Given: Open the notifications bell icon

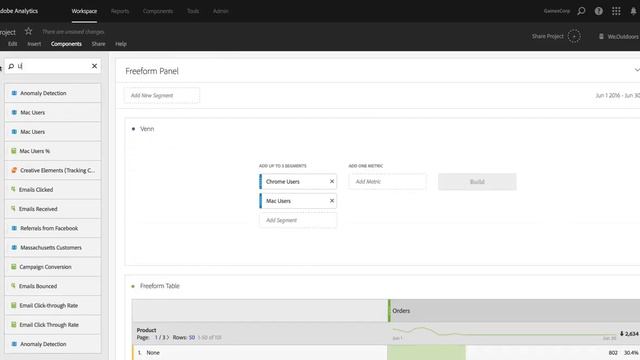Looking at the screenshot, I should pos(633,11).
